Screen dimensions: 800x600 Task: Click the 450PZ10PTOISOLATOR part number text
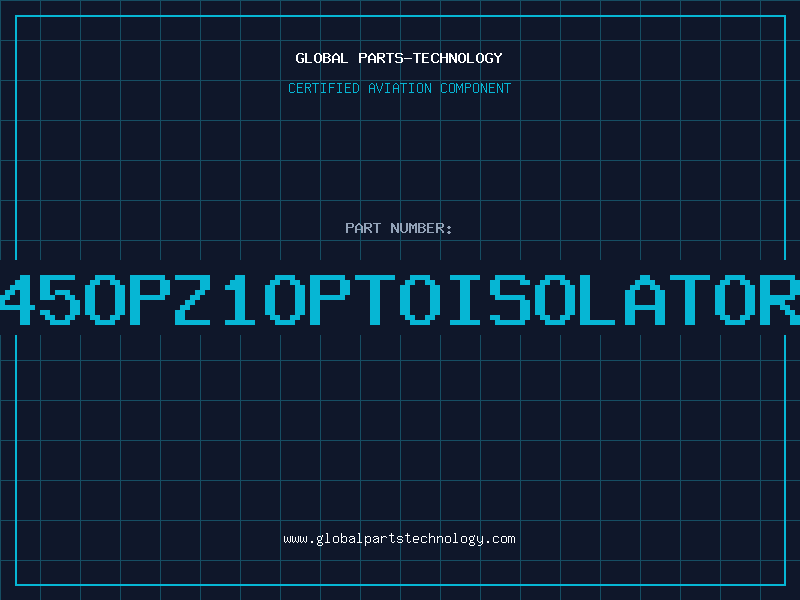[x=400, y=299]
